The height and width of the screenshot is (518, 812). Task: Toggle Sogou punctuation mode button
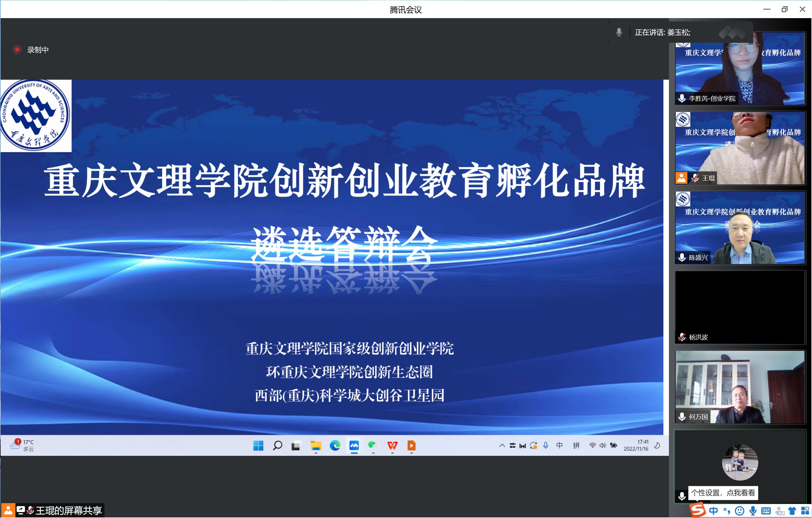pyautogui.click(x=727, y=511)
